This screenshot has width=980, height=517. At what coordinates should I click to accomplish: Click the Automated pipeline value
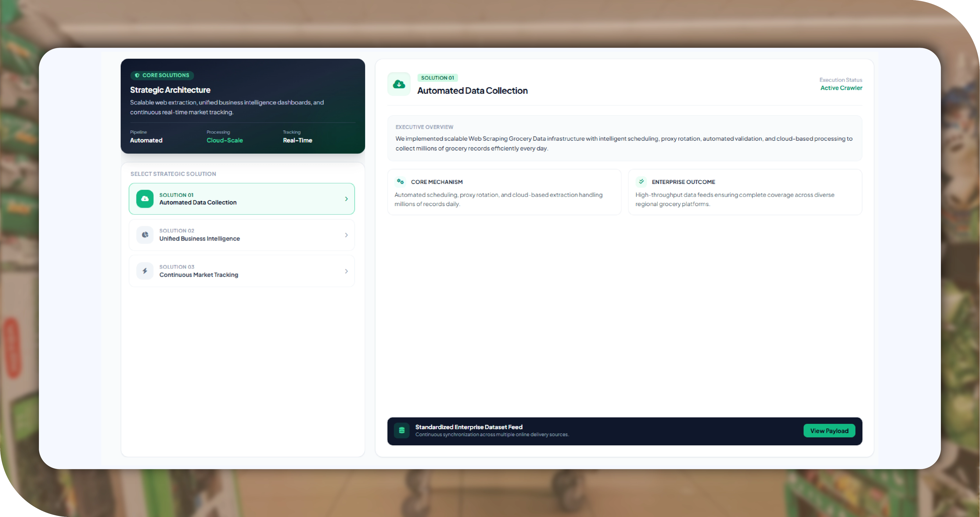coord(146,140)
